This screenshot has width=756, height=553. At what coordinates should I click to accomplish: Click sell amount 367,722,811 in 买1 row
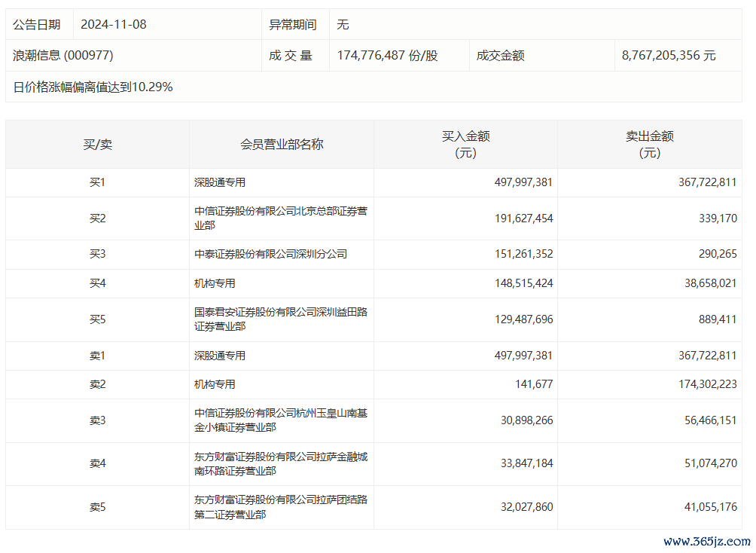point(707,182)
